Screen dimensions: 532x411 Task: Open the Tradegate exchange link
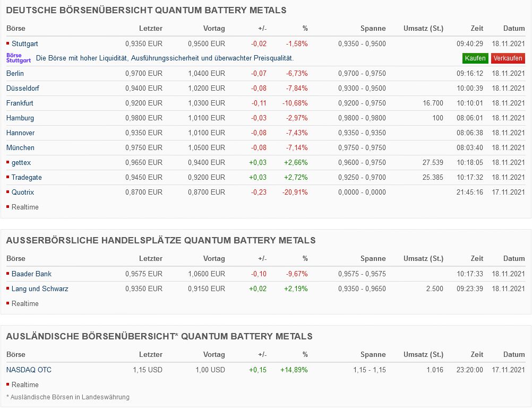(27, 177)
